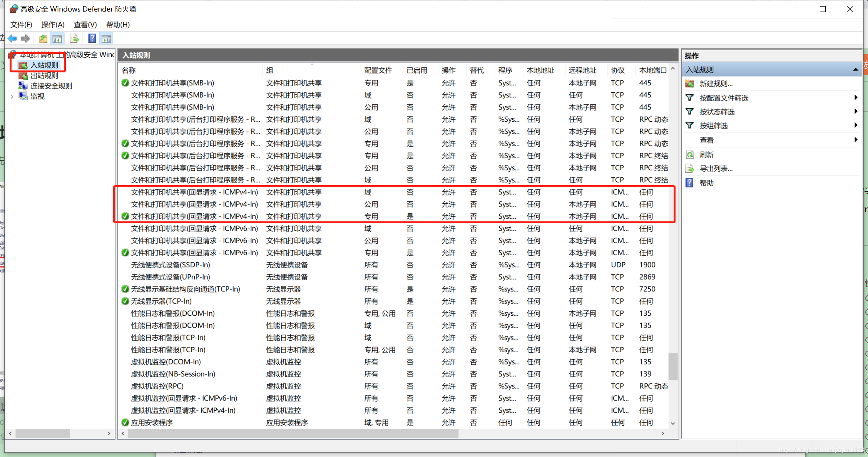
Task: Click the back arrow toolbar icon
Action: tap(12, 39)
